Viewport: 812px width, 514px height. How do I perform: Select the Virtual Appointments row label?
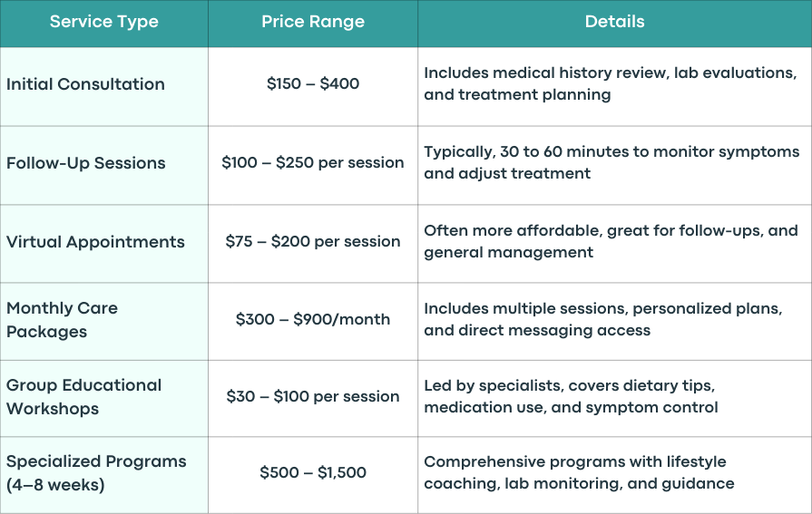(x=95, y=242)
